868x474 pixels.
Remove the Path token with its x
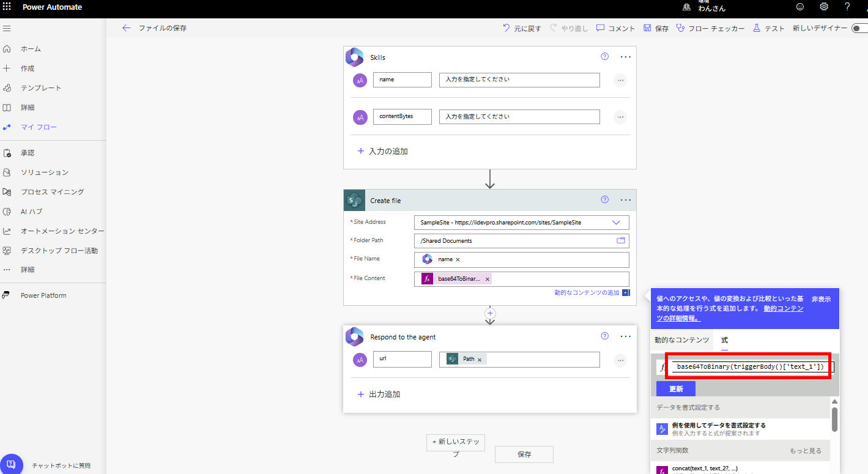point(480,359)
